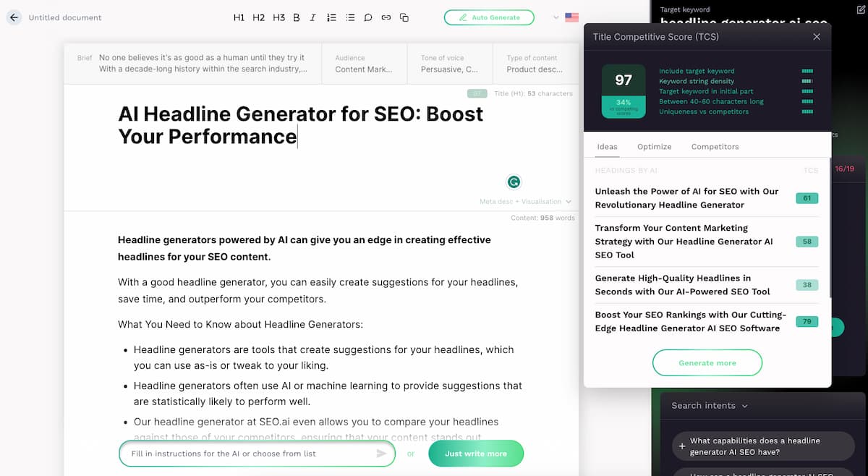Click the US flag language icon
This screenshot has height=476, width=868.
pos(571,17)
